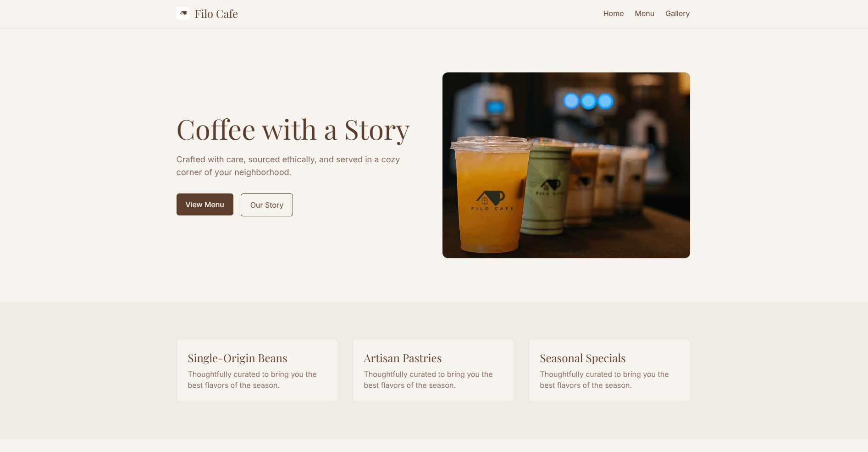Select the Artisan Pastries card

[433, 370]
